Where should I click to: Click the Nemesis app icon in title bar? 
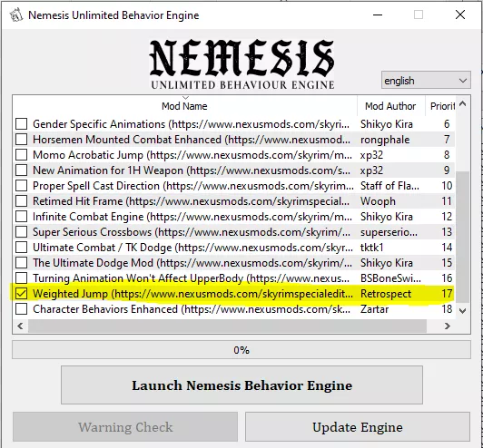coord(16,15)
